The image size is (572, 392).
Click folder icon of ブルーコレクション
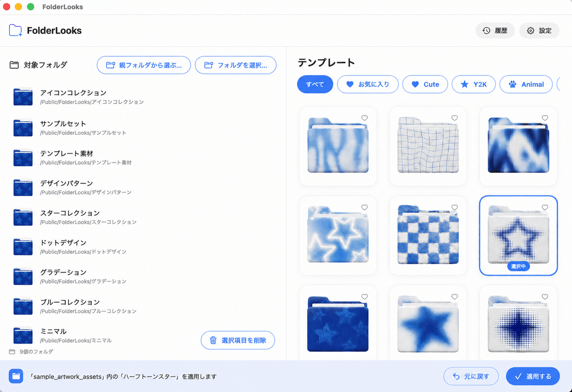tap(23, 306)
